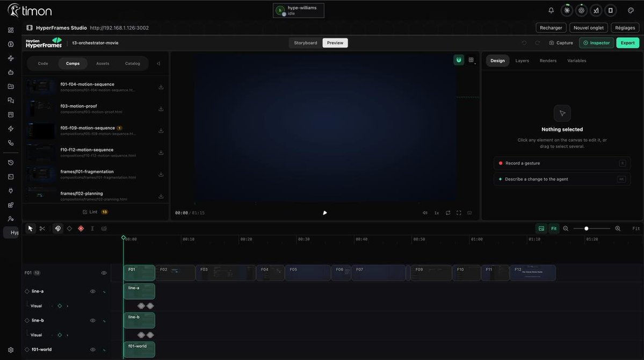
Task: Activate the scissors cut tool
Action: point(42,228)
